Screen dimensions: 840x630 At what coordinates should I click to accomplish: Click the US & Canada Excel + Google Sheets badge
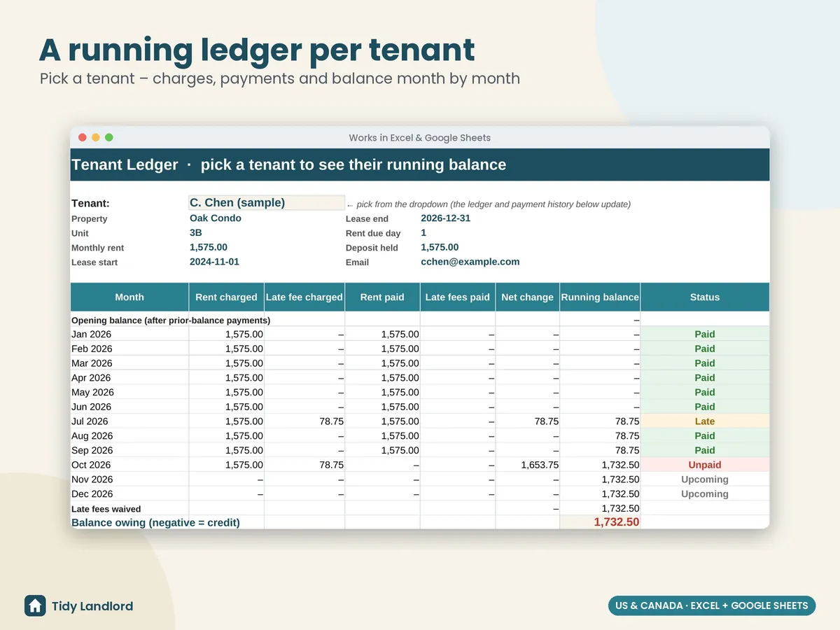pyautogui.click(x=712, y=606)
